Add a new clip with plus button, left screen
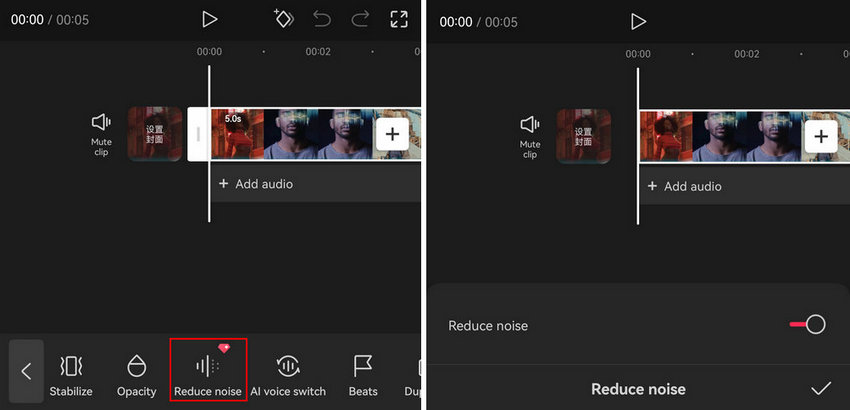Screen dimensions: 850x410 tap(392, 134)
